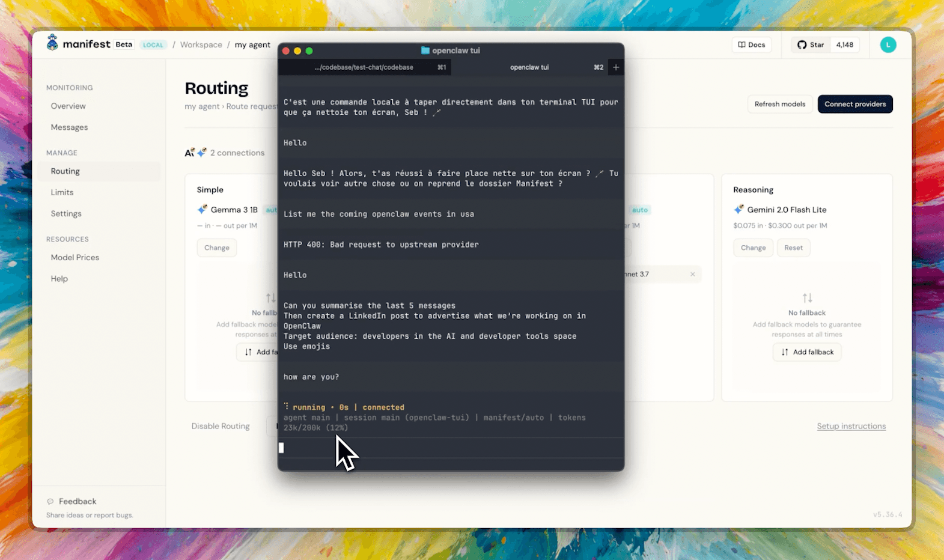Go to Workspace breadcrumb
The height and width of the screenshot is (560, 944).
pyautogui.click(x=201, y=44)
